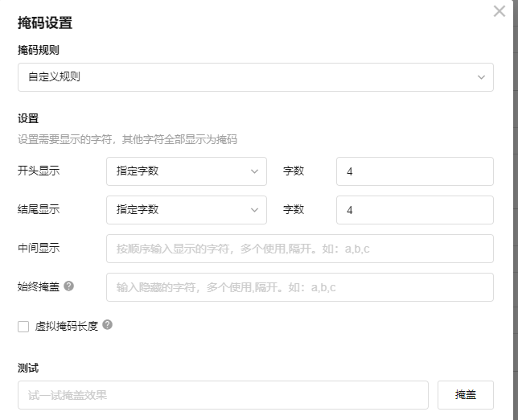Click the 试一试掩盖效果 test input box

223,395
